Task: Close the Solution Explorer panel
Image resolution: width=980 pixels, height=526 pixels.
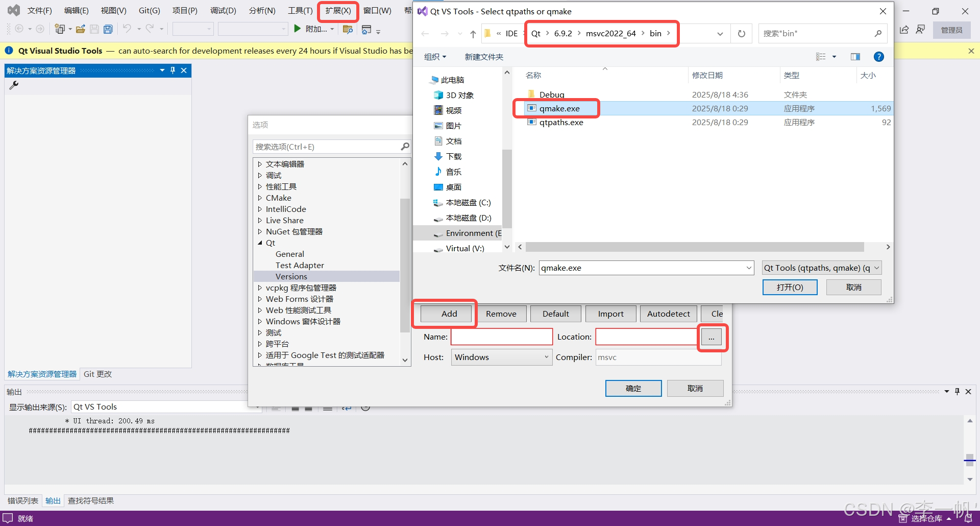Action: [x=184, y=70]
